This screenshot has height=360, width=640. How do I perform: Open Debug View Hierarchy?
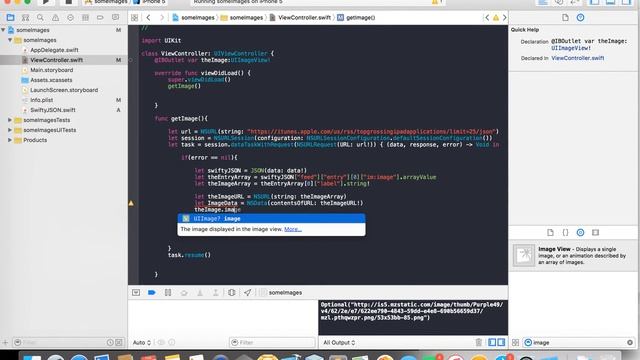tap(231, 293)
